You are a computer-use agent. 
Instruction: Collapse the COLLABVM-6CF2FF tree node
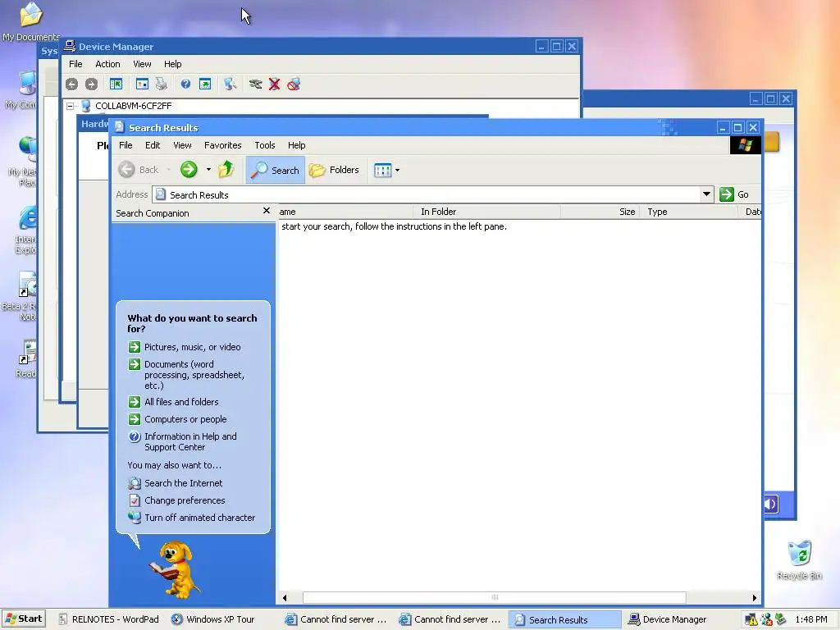[71, 106]
